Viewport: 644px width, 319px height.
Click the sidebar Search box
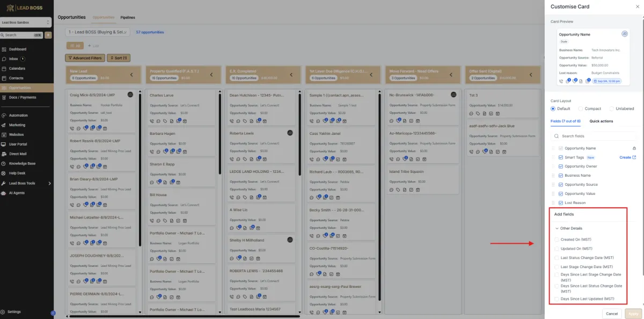[21, 35]
